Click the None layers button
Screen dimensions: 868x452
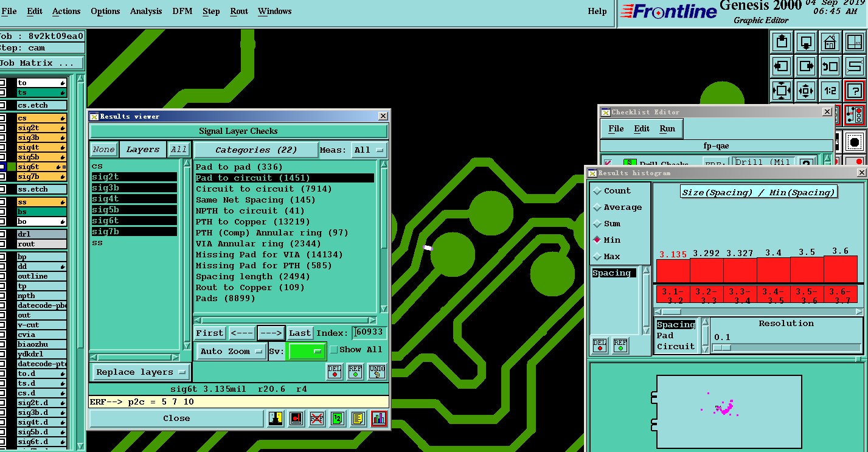pyautogui.click(x=103, y=150)
